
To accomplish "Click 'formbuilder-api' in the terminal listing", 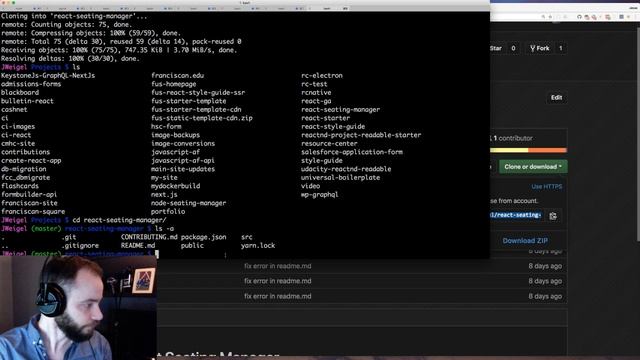I will coord(29,194).
